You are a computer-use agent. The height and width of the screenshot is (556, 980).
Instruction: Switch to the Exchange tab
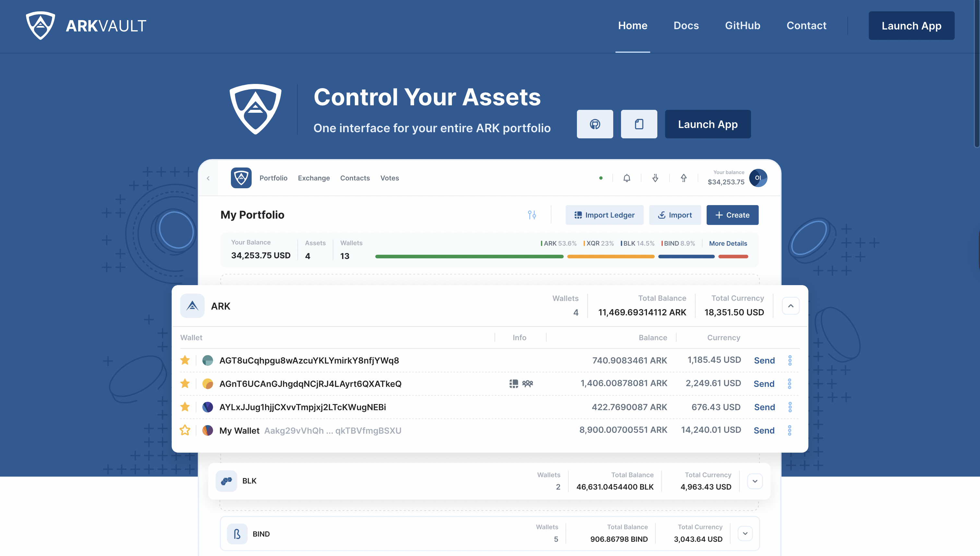coord(313,178)
